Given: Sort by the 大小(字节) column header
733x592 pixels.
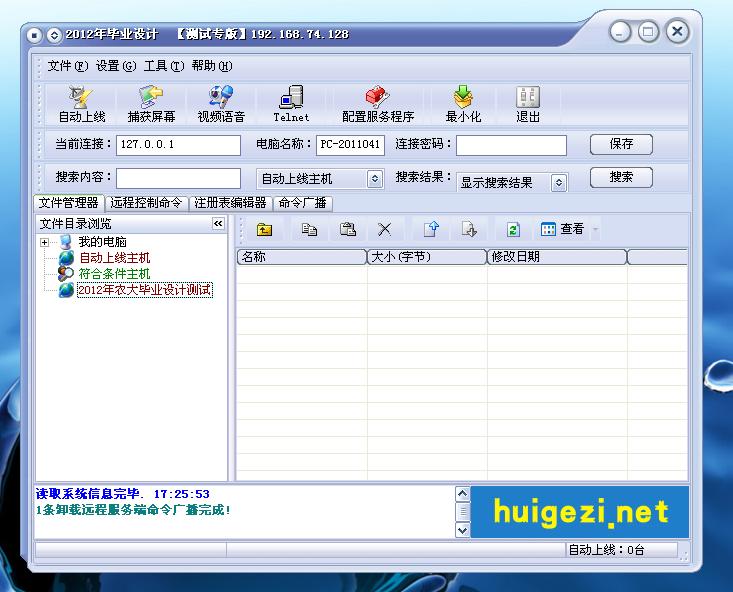Looking at the screenshot, I should [427, 257].
